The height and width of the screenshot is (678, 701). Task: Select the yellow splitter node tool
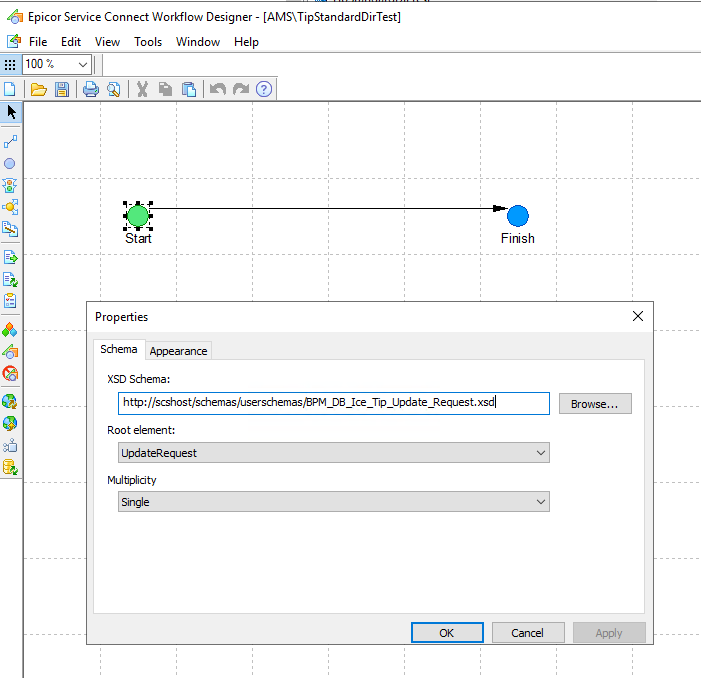(10, 207)
